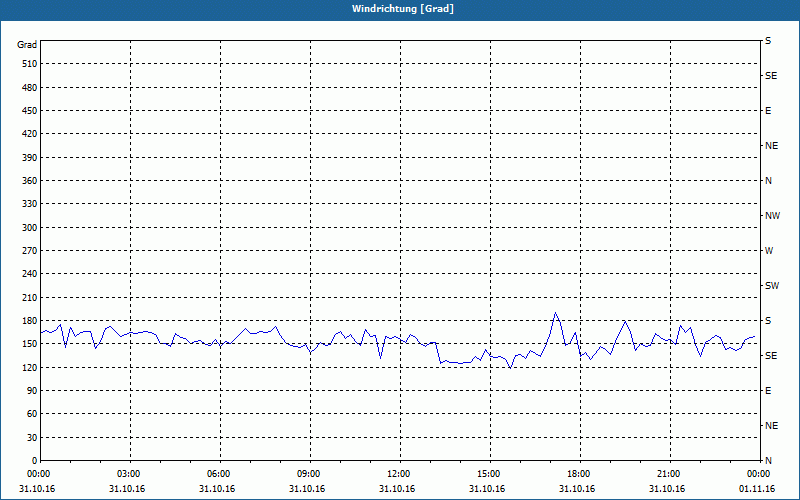Select the 450 y-axis value
The image size is (800, 500).
coord(30,111)
